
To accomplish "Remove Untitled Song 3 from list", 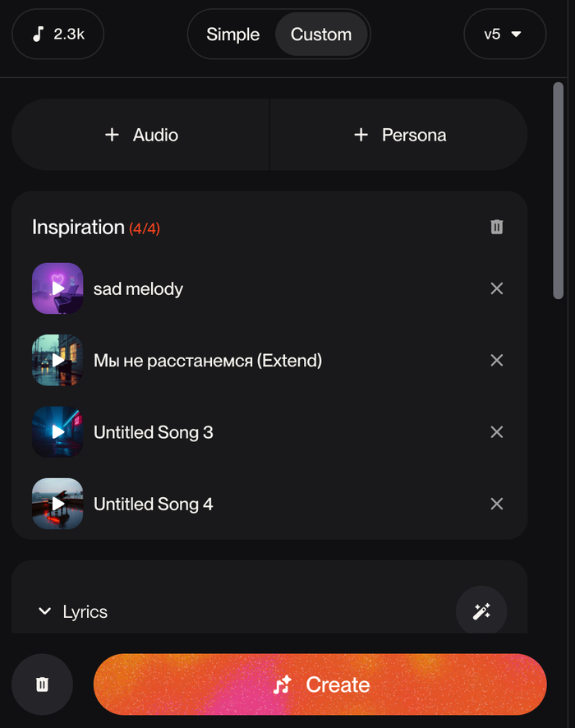I will click(x=496, y=432).
